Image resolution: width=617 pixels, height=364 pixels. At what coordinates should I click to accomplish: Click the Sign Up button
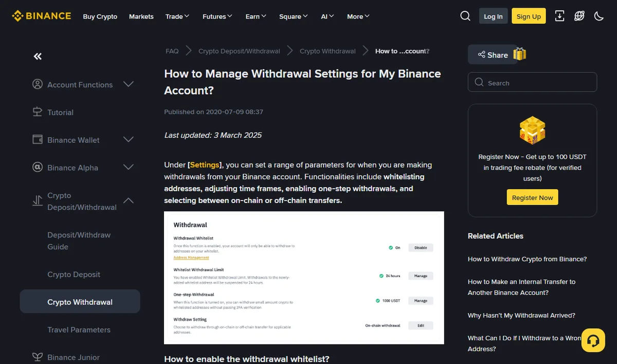click(x=529, y=16)
